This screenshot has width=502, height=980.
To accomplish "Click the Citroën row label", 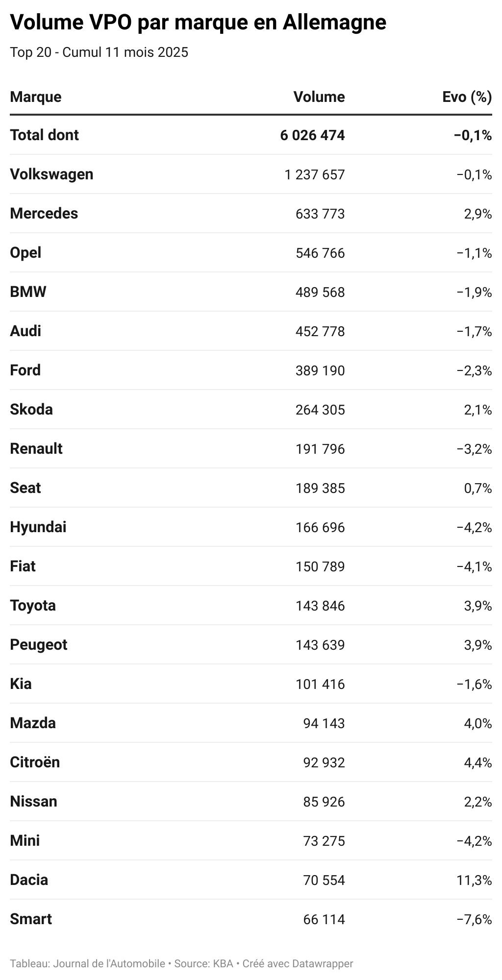I will coord(35,762).
